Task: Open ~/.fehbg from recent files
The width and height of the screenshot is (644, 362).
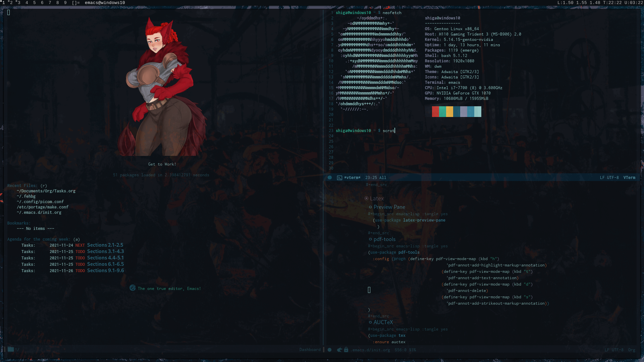Action: [x=26, y=196]
